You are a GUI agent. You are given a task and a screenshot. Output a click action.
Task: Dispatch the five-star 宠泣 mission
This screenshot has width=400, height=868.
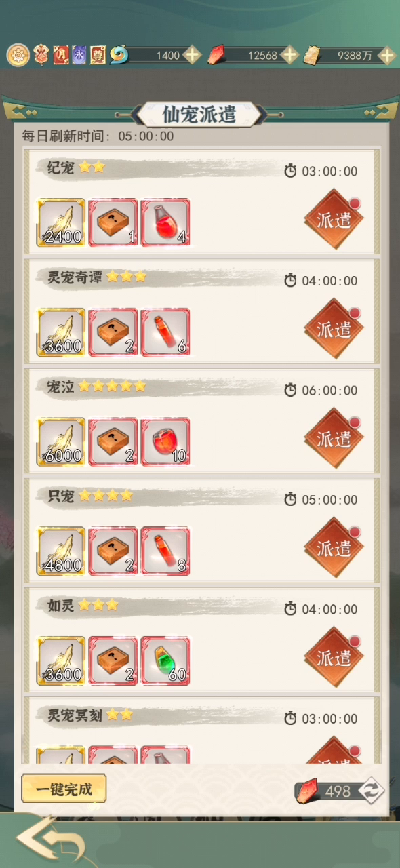click(334, 438)
